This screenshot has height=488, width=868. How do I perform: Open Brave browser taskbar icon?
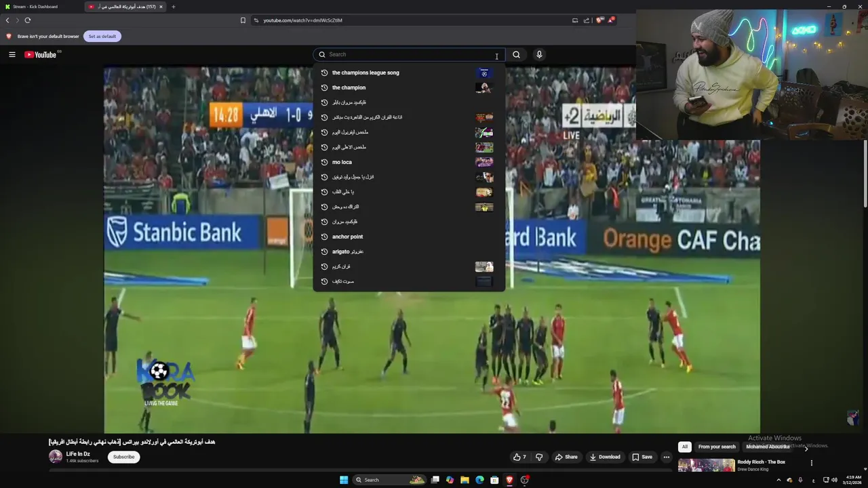pyautogui.click(x=509, y=480)
